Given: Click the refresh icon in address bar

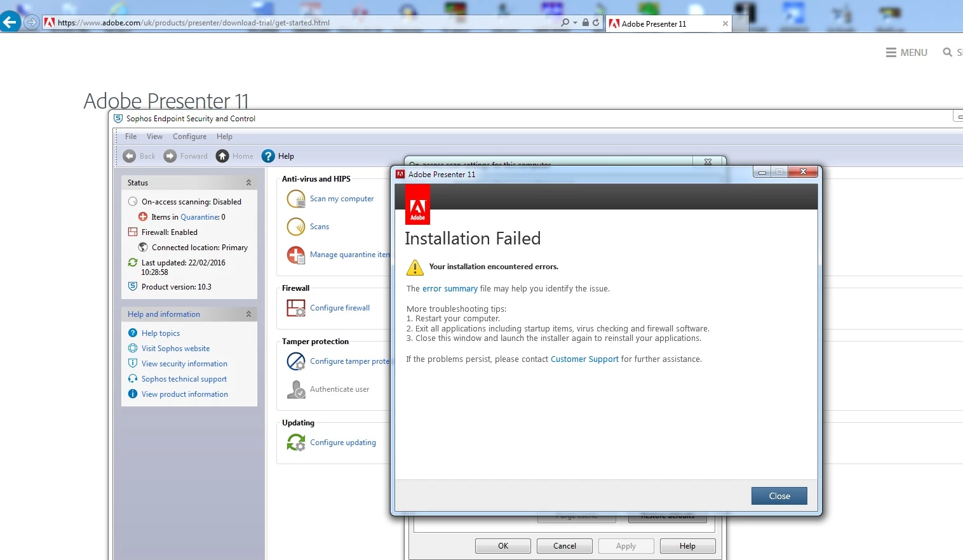Looking at the screenshot, I should click(596, 22).
